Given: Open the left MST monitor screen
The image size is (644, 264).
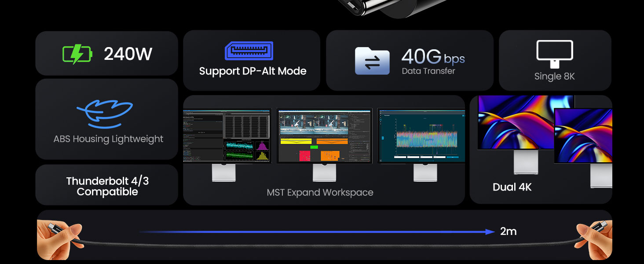Looking at the screenshot, I should [227, 136].
